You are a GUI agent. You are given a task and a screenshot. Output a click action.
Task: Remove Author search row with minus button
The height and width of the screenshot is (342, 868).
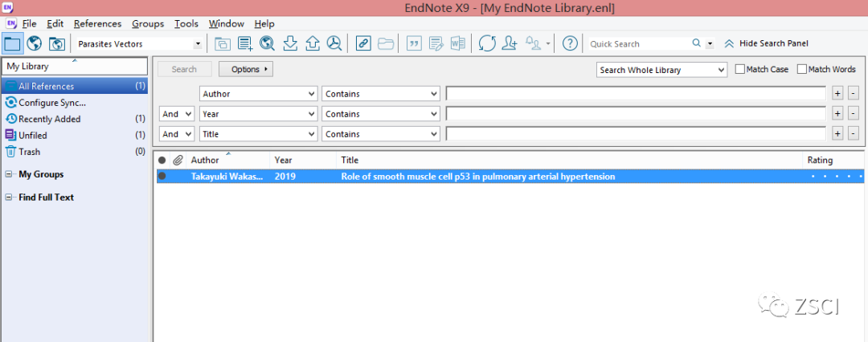854,93
